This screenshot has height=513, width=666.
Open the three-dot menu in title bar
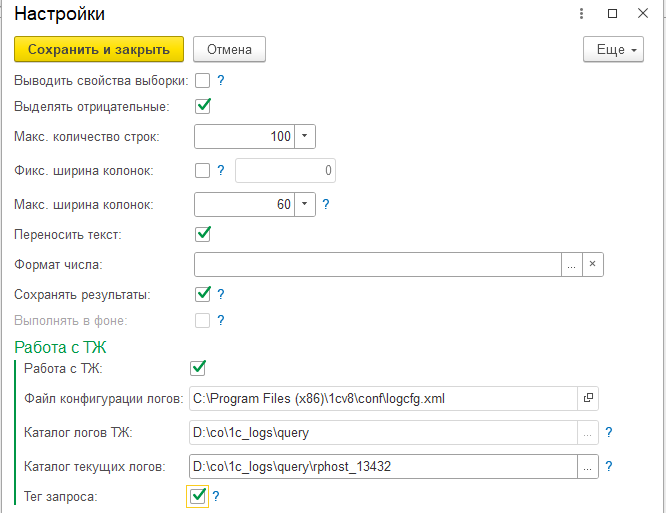click(581, 14)
